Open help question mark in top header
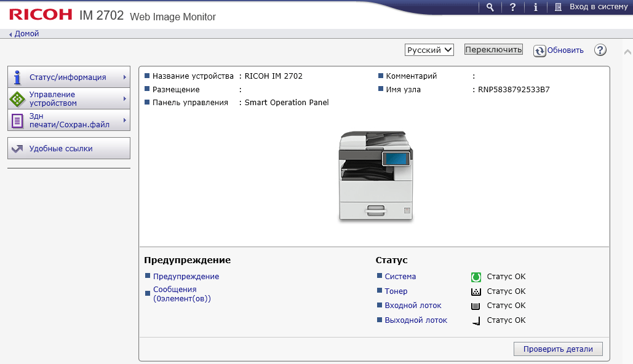 [512, 7]
